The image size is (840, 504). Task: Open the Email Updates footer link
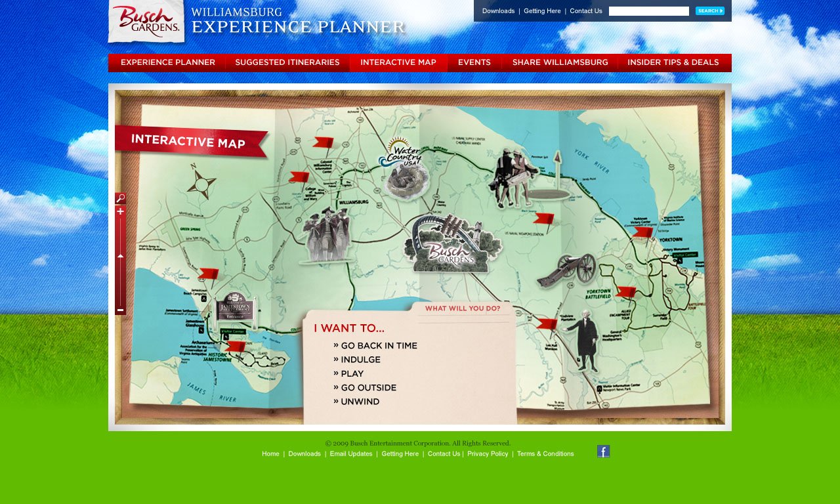(351, 454)
